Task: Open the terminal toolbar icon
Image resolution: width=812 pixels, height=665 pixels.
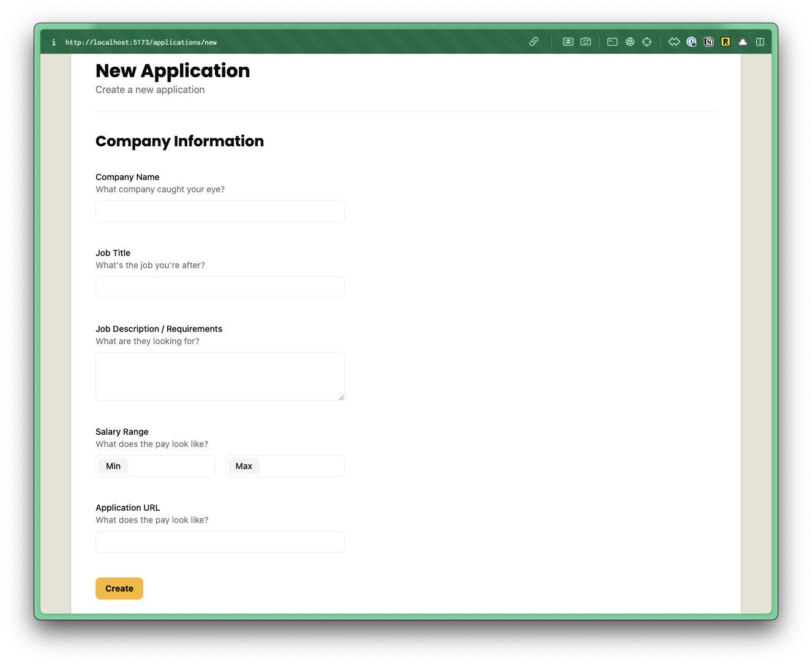Action: (612, 42)
